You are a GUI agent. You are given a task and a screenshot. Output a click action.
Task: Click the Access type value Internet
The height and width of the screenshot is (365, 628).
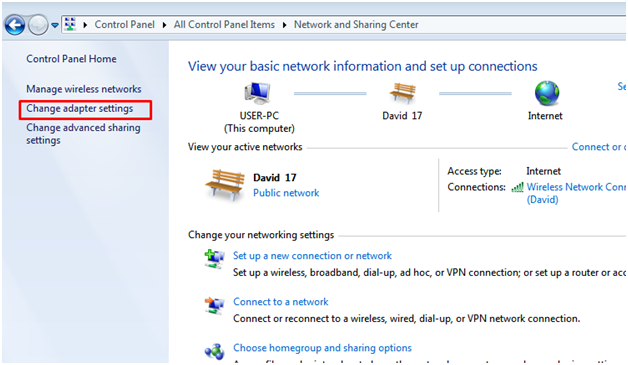543,171
